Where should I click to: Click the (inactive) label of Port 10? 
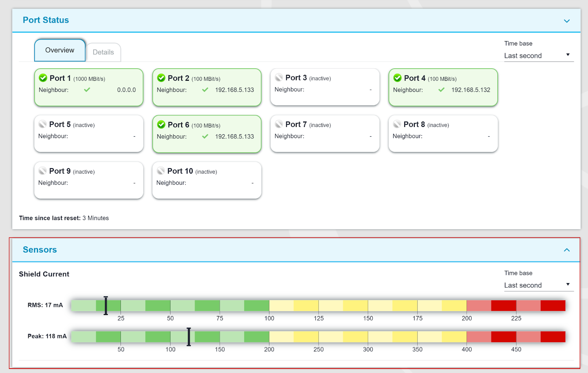coord(206,172)
